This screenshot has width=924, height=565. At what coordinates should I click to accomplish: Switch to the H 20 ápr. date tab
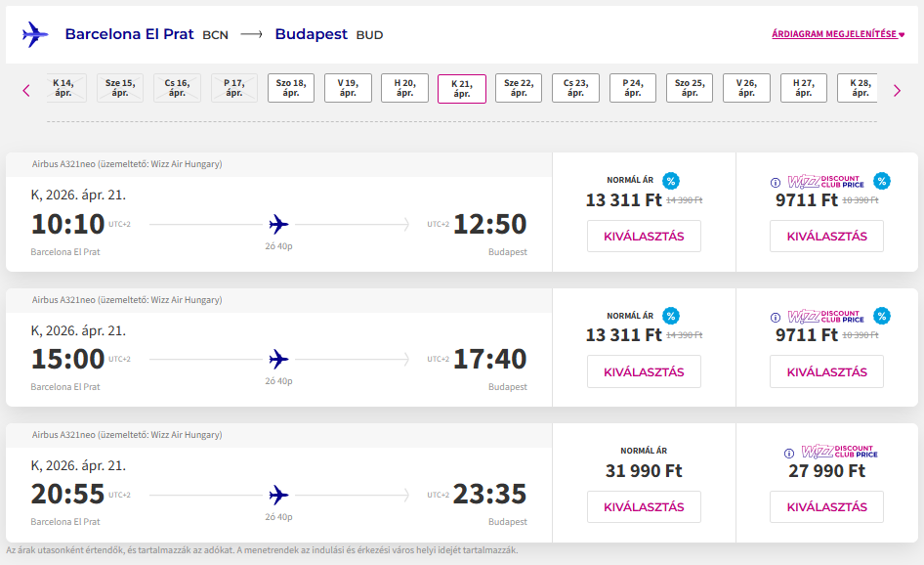point(404,88)
